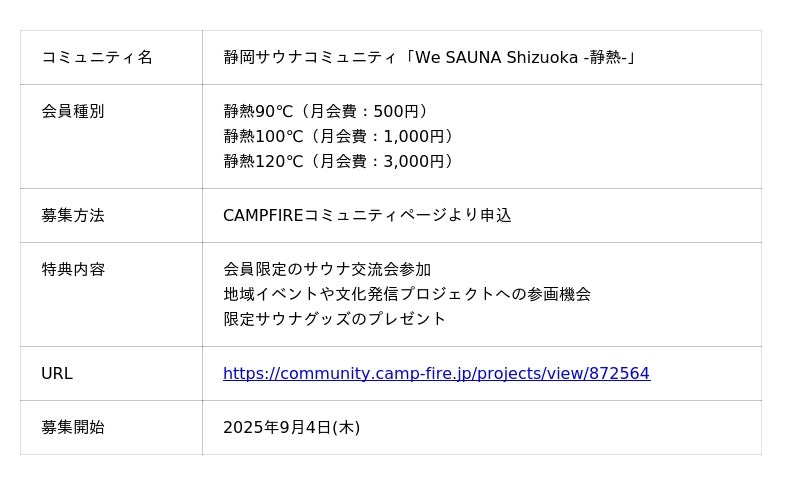Click the コミュニティ名 row label

[97, 58]
